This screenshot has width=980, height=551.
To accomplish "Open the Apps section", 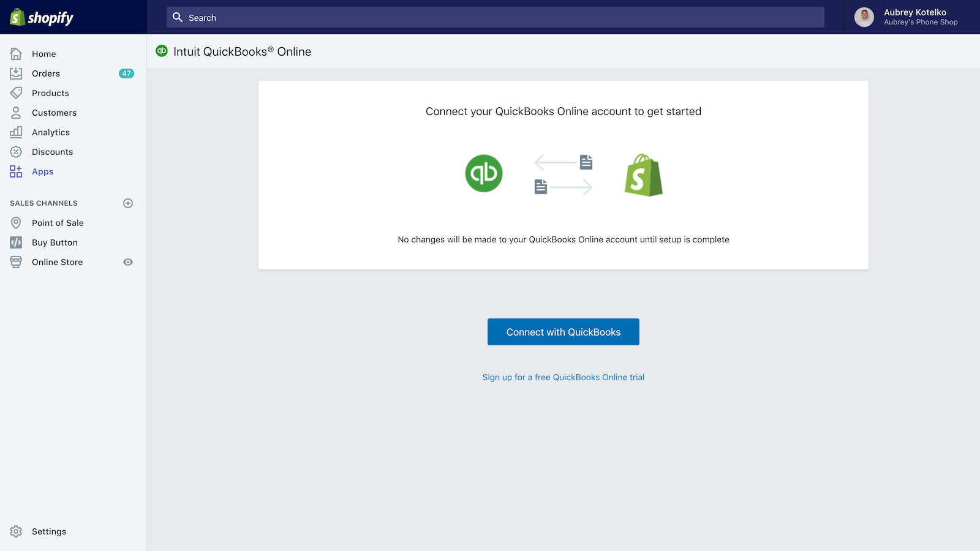I will (43, 171).
